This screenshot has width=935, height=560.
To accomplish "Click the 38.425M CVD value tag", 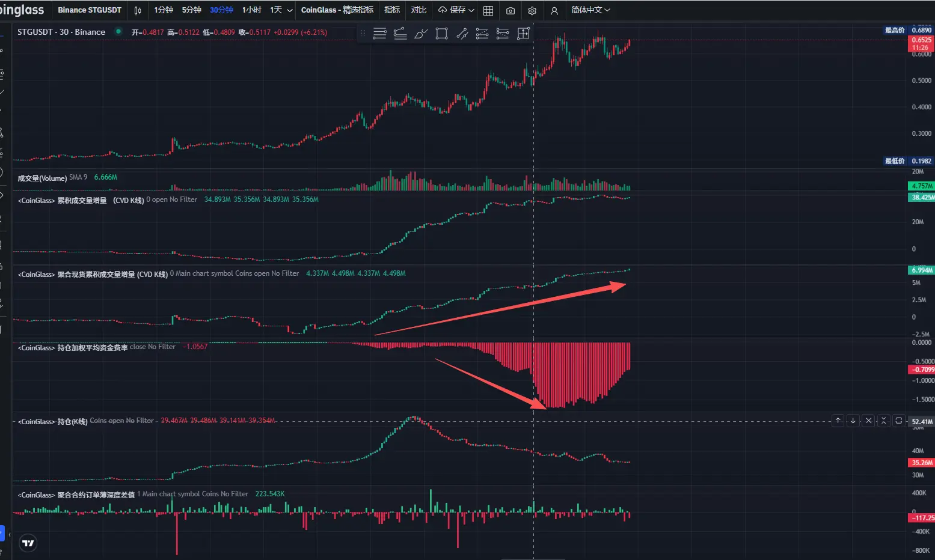I will (x=921, y=197).
